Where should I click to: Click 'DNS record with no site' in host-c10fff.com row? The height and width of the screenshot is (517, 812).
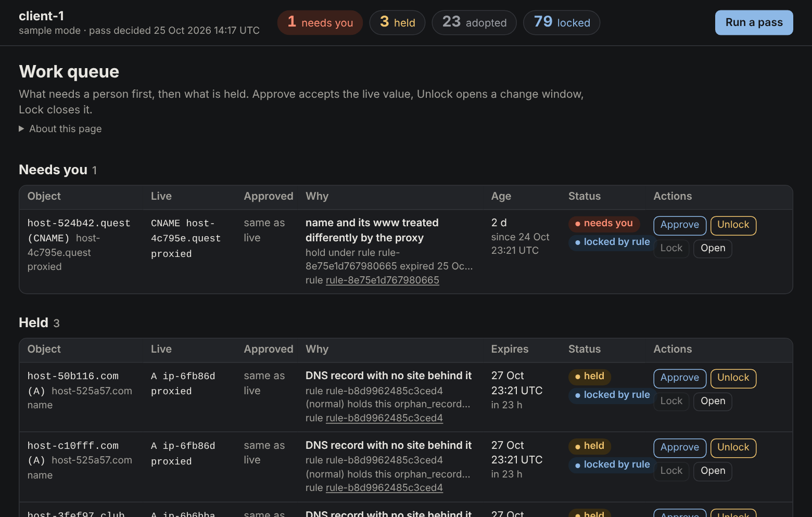pyautogui.click(x=388, y=446)
